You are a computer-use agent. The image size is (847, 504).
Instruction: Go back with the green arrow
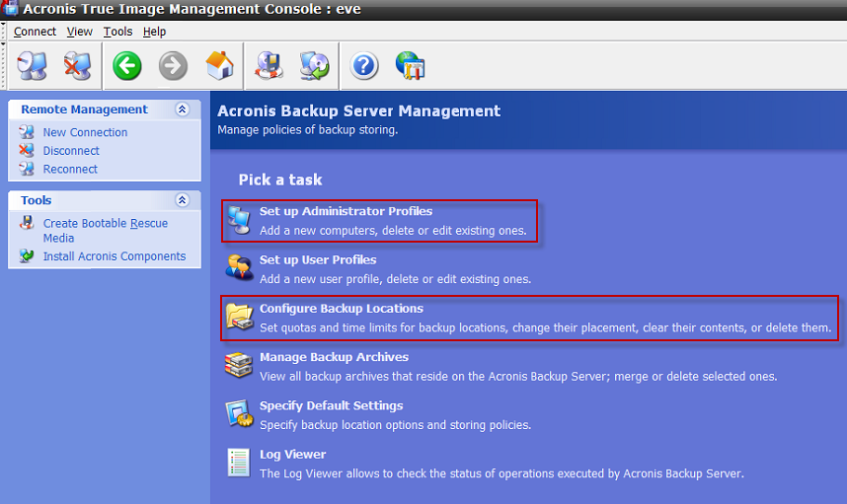[x=127, y=66]
